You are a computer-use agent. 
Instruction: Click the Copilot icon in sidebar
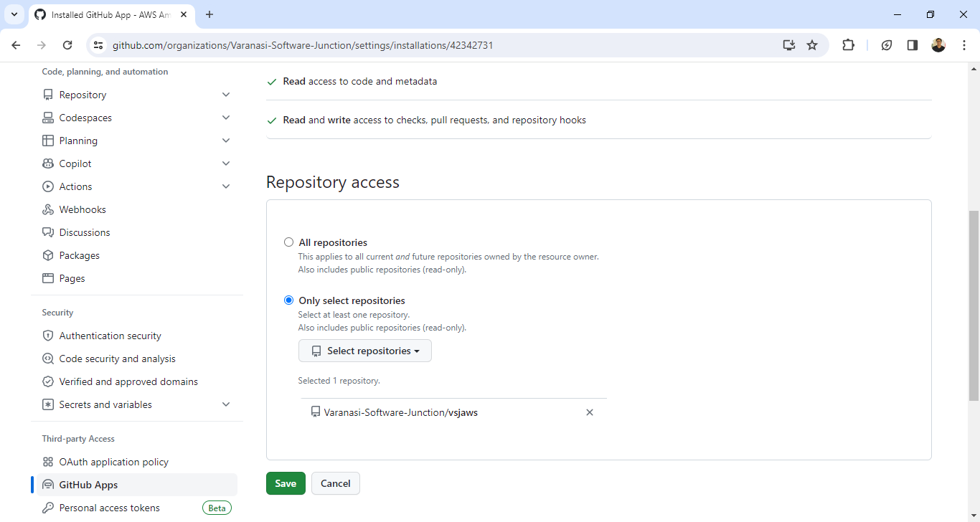48,163
